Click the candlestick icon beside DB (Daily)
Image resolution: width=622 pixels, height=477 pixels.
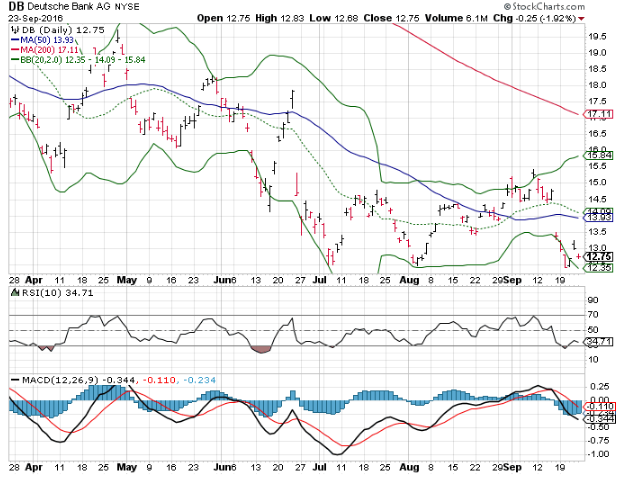click(x=15, y=30)
